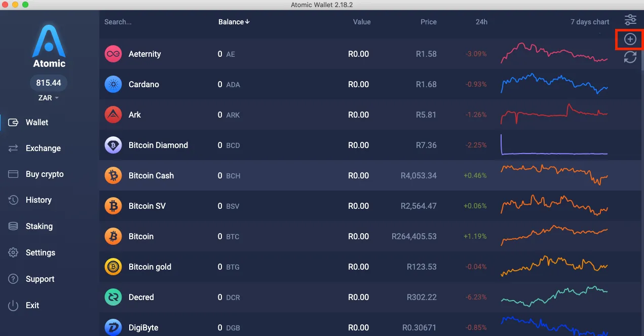Viewport: 644px width, 336px height.
Task: Click the Wallet sidebar icon
Action: (14, 122)
